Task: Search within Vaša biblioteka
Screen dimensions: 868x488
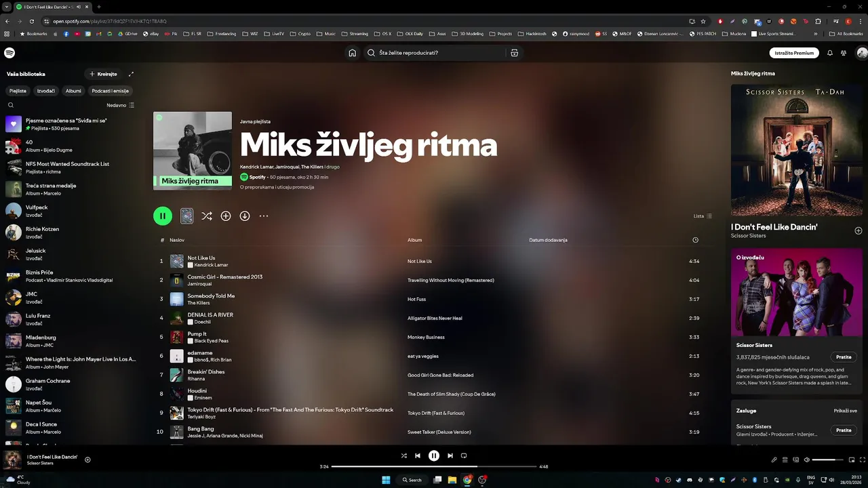Action: click(11, 105)
